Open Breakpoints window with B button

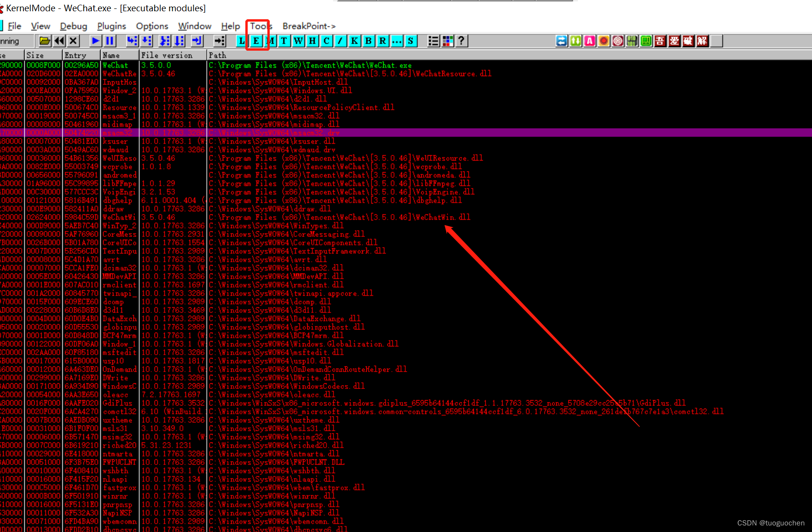pyautogui.click(x=369, y=41)
